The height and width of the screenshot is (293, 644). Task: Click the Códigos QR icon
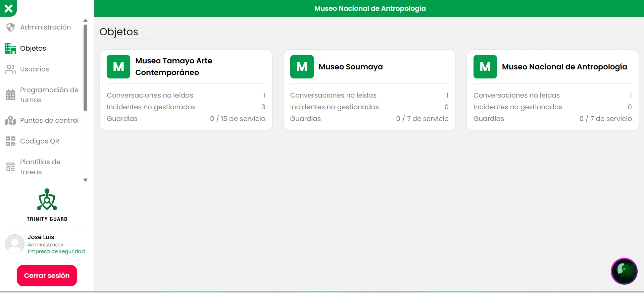pyautogui.click(x=10, y=141)
